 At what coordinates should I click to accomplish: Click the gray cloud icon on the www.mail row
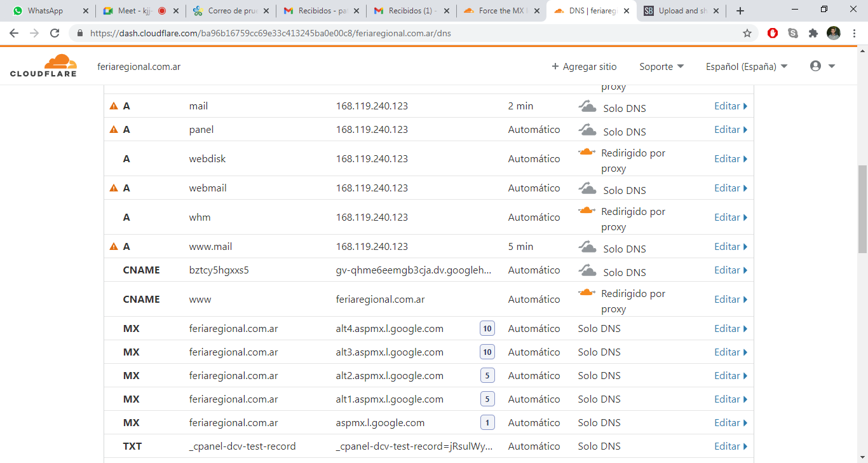point(587,247)
